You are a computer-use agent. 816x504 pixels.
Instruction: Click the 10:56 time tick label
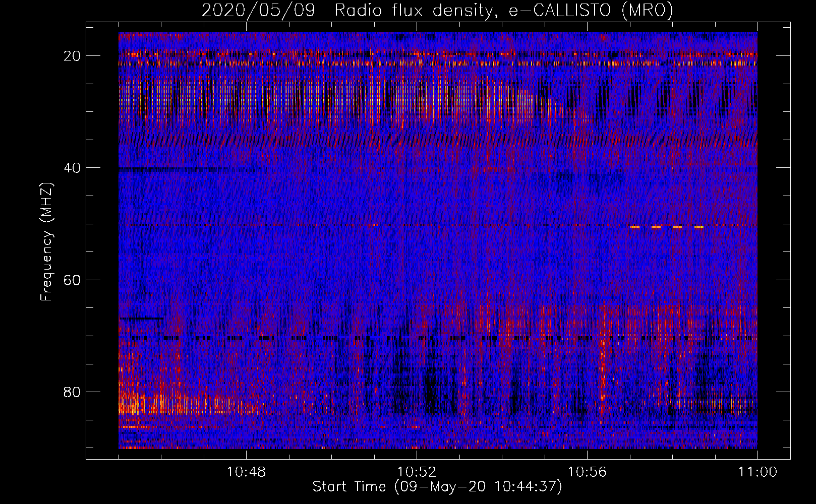[587, 472]
